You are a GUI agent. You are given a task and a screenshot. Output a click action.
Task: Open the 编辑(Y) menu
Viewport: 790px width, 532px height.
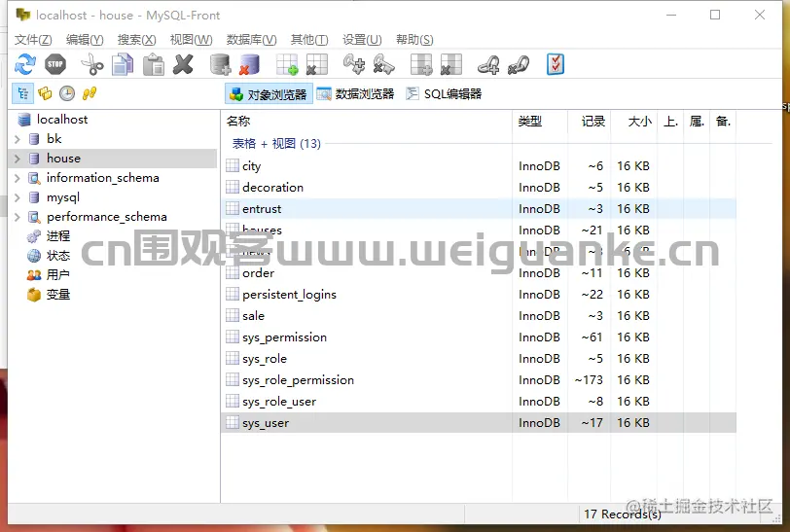pos(85,39)
